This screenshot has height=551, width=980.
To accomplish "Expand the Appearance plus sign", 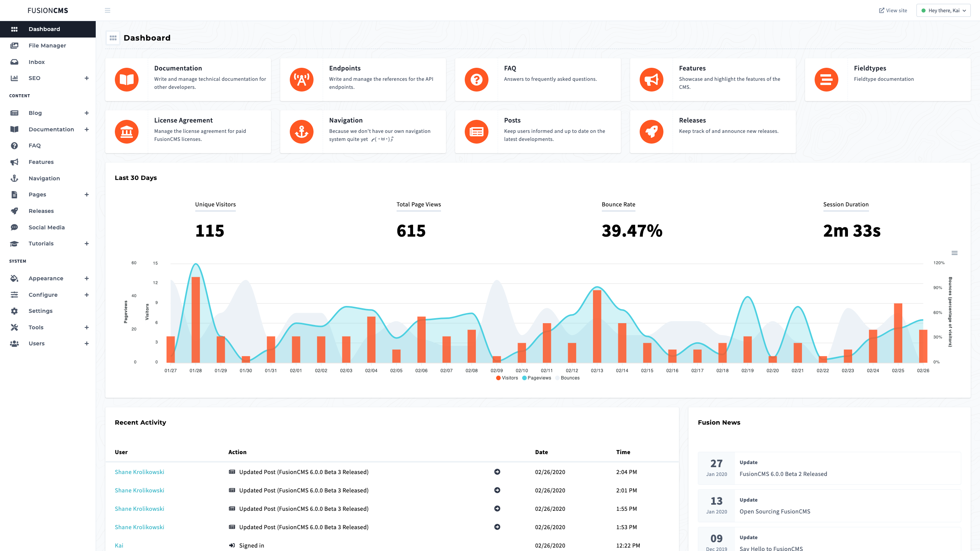I will [87, 278].
